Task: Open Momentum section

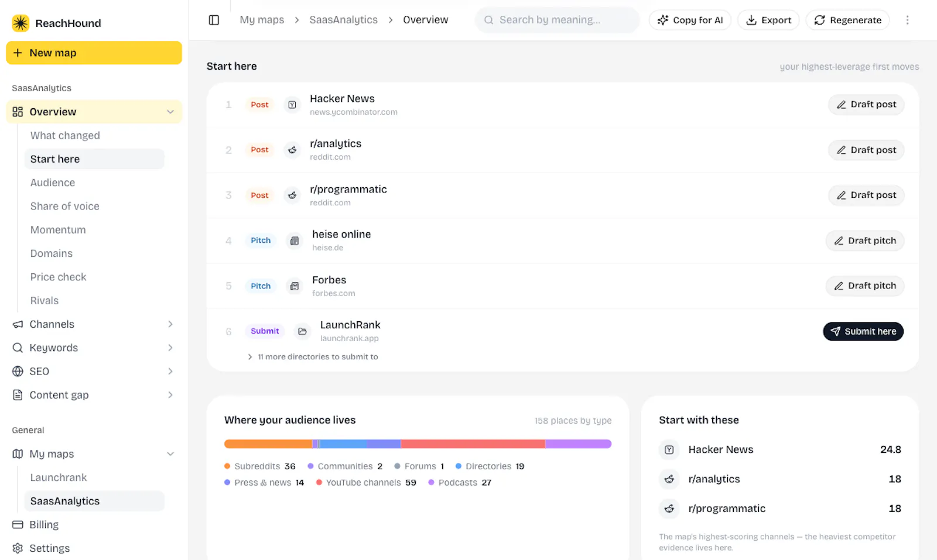Action: 94,230
